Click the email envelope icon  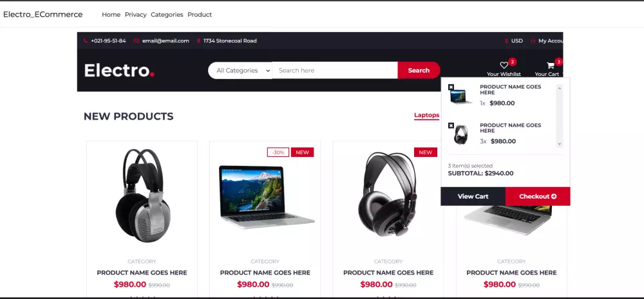tap(137, 41)
